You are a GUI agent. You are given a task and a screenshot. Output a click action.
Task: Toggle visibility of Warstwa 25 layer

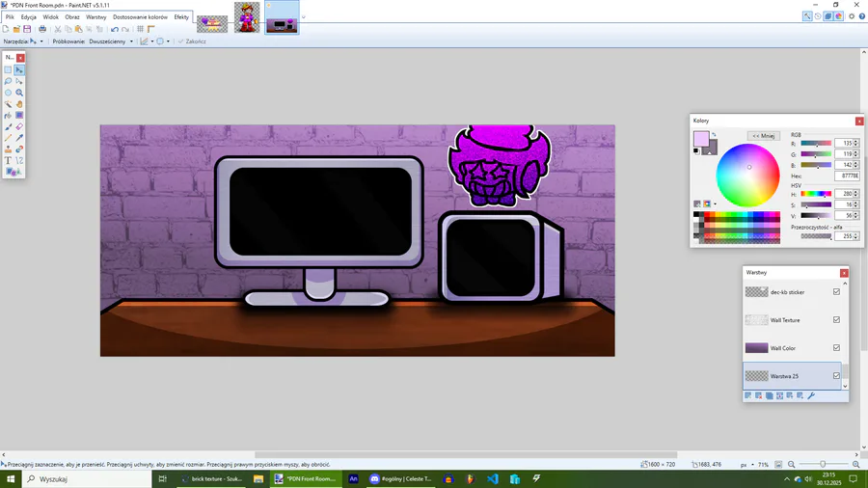click(x=836, y=376)
